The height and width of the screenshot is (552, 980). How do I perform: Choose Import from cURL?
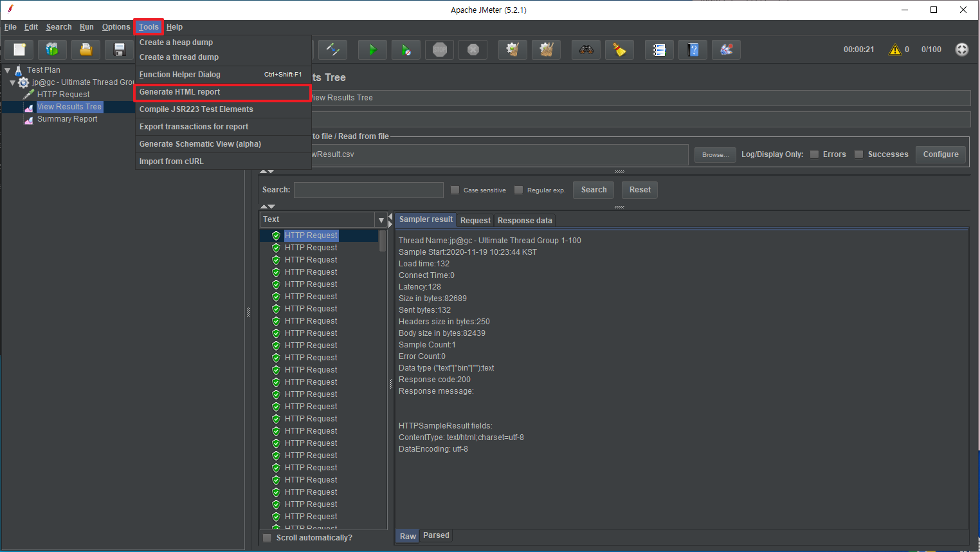(x=222, y=161)
